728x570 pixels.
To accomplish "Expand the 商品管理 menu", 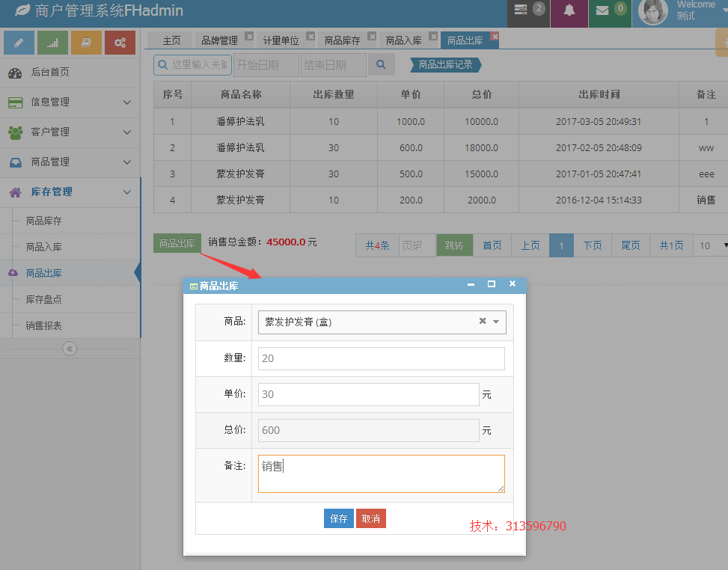I will (70, 162).
